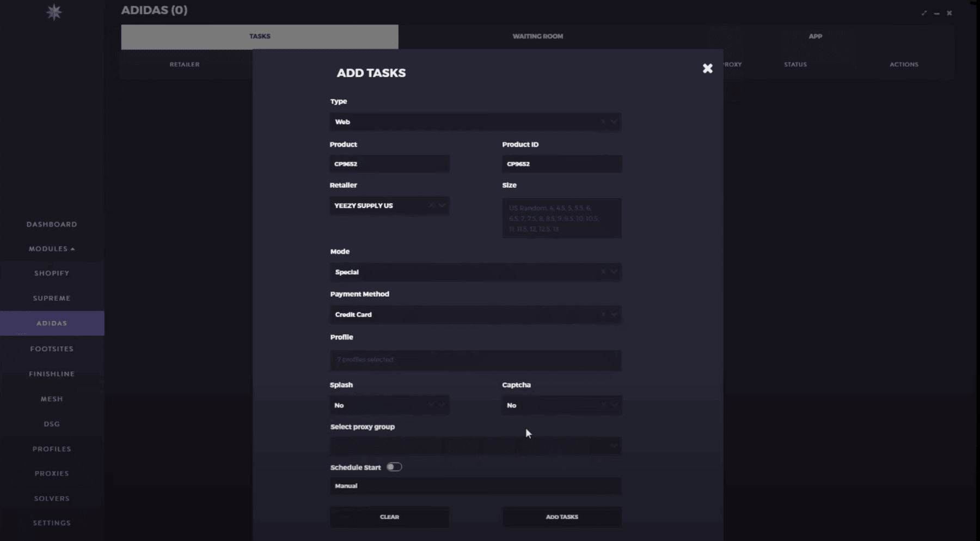Open the Select proxy group dropdown
980x541 pixels.
tap(475, 446)
